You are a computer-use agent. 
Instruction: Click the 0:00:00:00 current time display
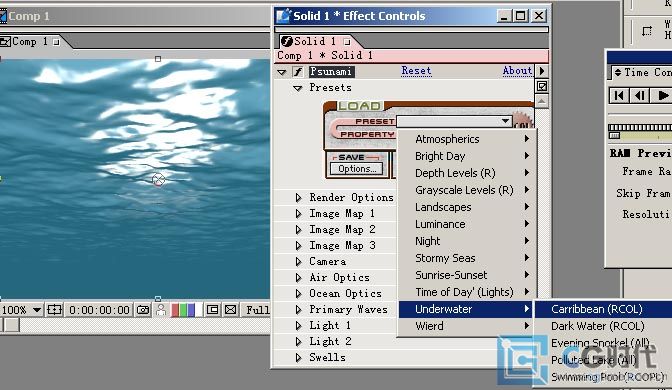(x=99, y=310)
